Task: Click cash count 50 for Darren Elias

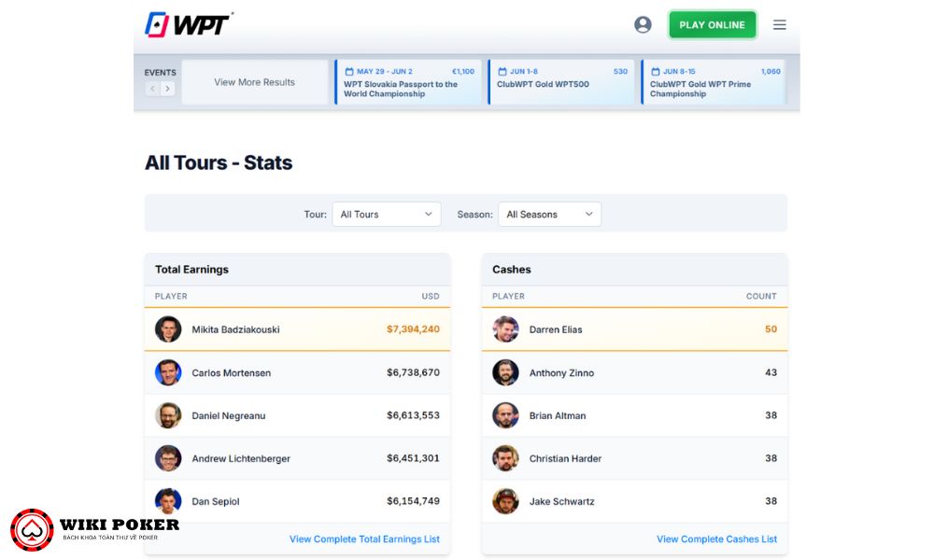Action: (771, 329)
